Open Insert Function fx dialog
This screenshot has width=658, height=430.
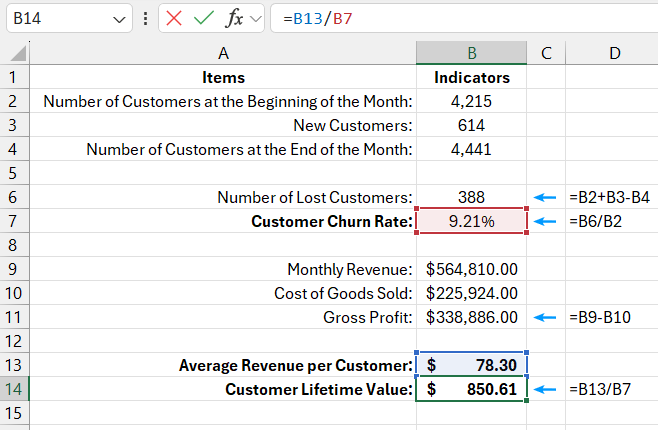coord(235,18)
